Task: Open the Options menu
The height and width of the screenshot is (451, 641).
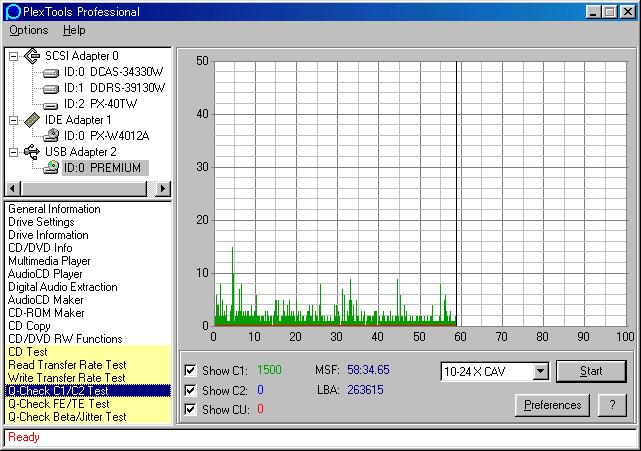Action: pos(29,30)
